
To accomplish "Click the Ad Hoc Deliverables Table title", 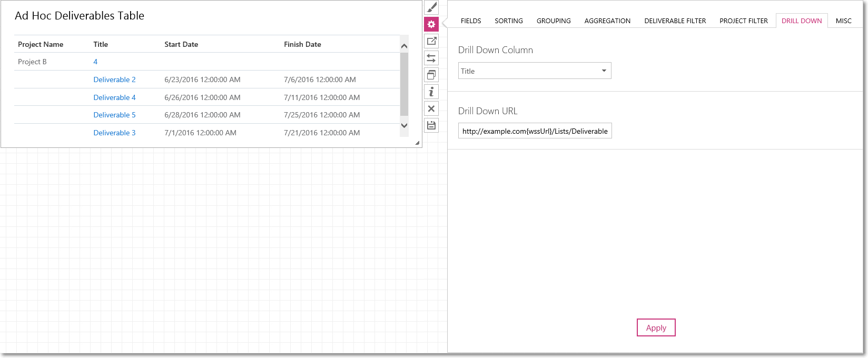I will (x=80, y=16).
